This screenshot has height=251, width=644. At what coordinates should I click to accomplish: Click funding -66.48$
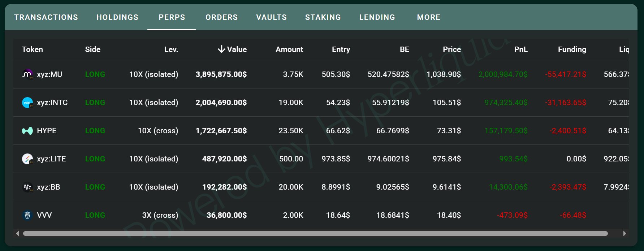coord(573,215)
